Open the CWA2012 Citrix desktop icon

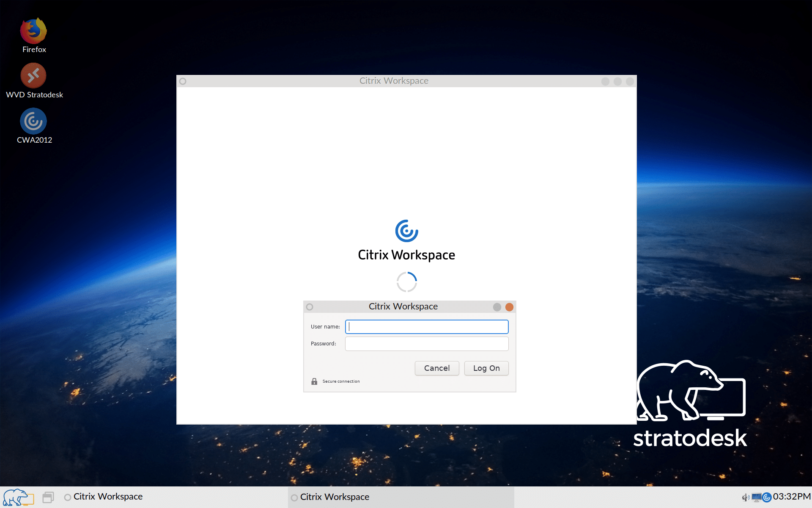[34, 126]
